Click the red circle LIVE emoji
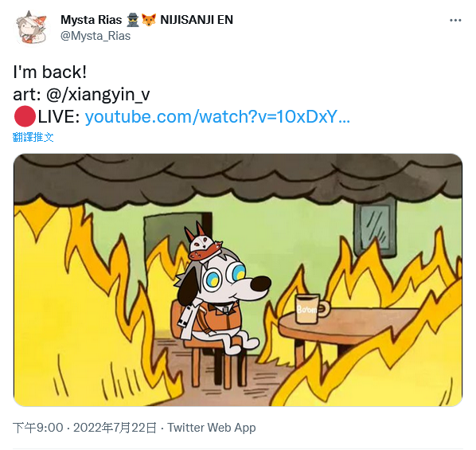 25,116
